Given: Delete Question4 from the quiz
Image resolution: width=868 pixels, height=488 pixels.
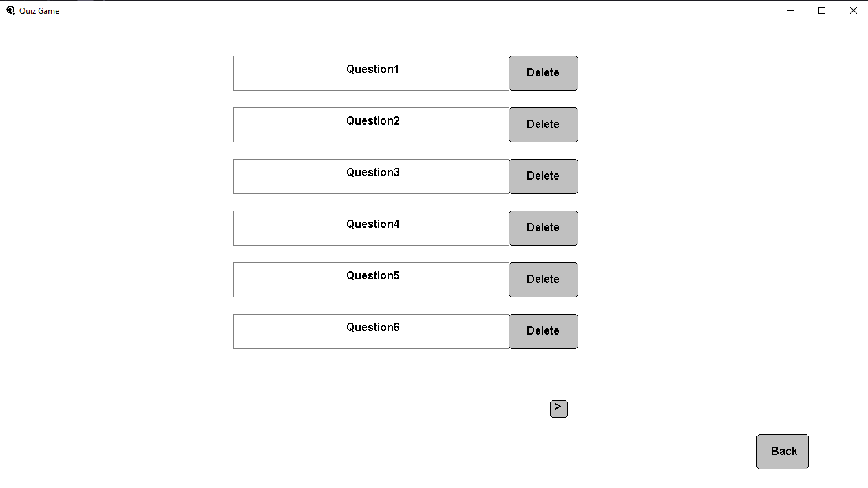Looking at the screenshot, I should tap(542, 228).
